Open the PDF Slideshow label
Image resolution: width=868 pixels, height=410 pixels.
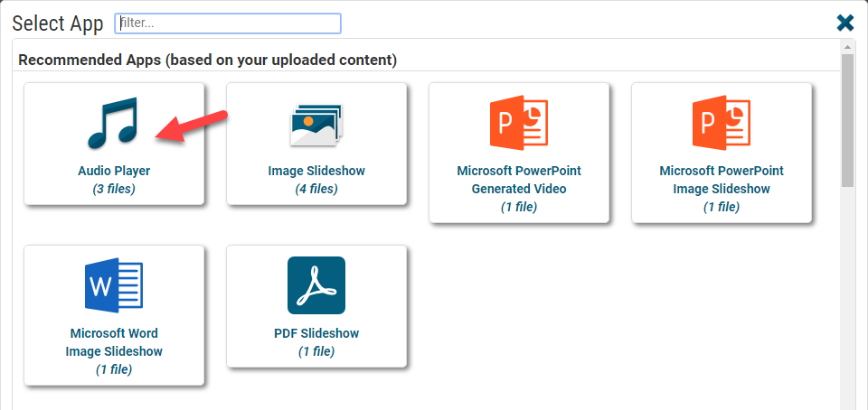tap(316, 333)
